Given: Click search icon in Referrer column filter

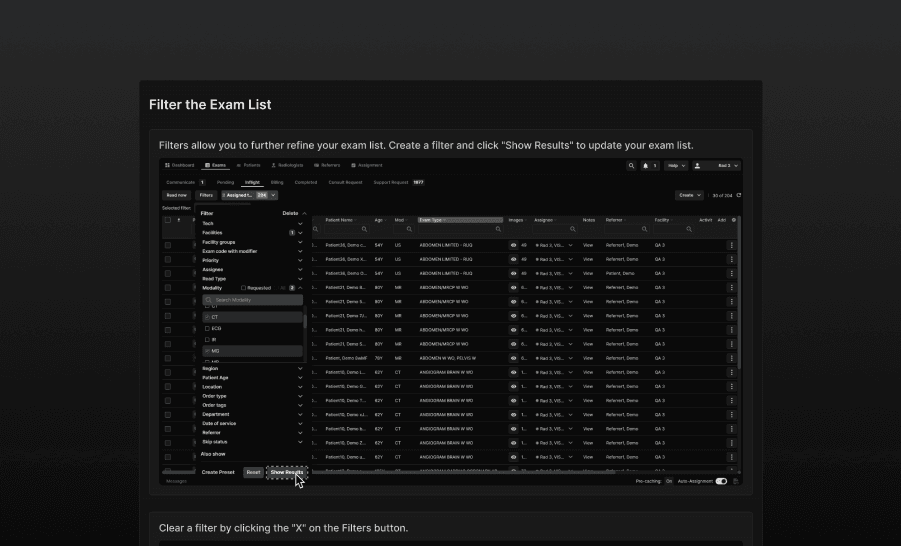Looking at the screenshot, I should click(x=644, y=229).
